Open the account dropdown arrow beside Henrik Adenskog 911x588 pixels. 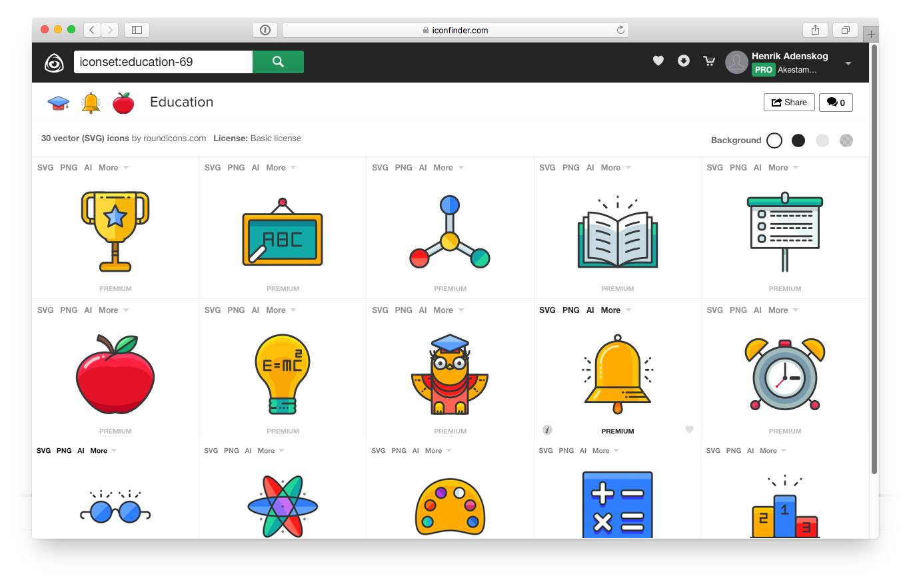click(848, 63)
